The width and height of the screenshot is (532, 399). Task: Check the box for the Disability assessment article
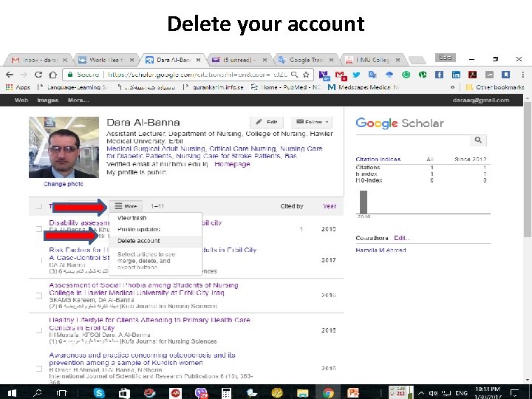(x=39, y=229)
